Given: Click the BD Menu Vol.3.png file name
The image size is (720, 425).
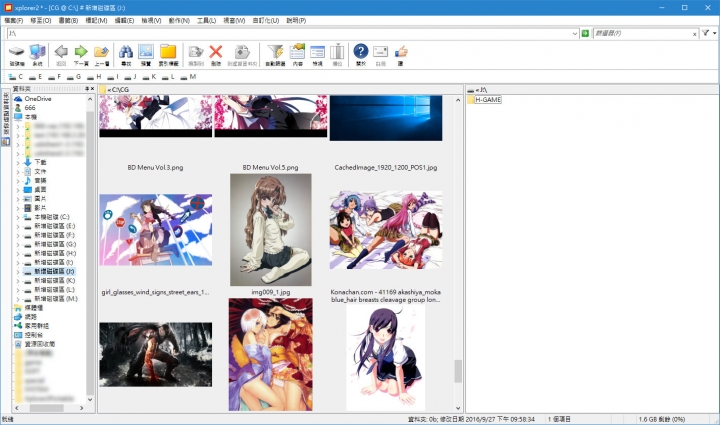Looking at the screenshot, I should click(155, 168).
